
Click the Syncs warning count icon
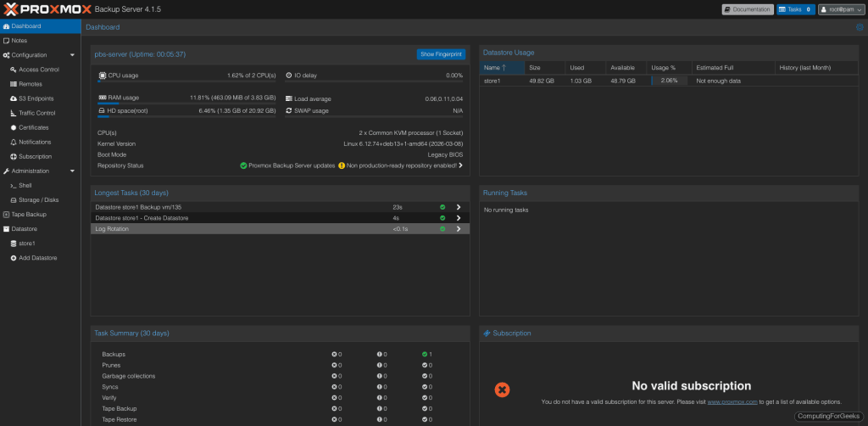point(380,387)
